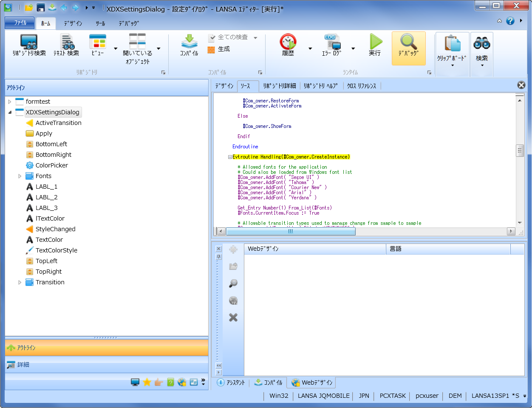Select the リポジトリ詳細 editor tab
532x408 pixels.
pos(279,86)
